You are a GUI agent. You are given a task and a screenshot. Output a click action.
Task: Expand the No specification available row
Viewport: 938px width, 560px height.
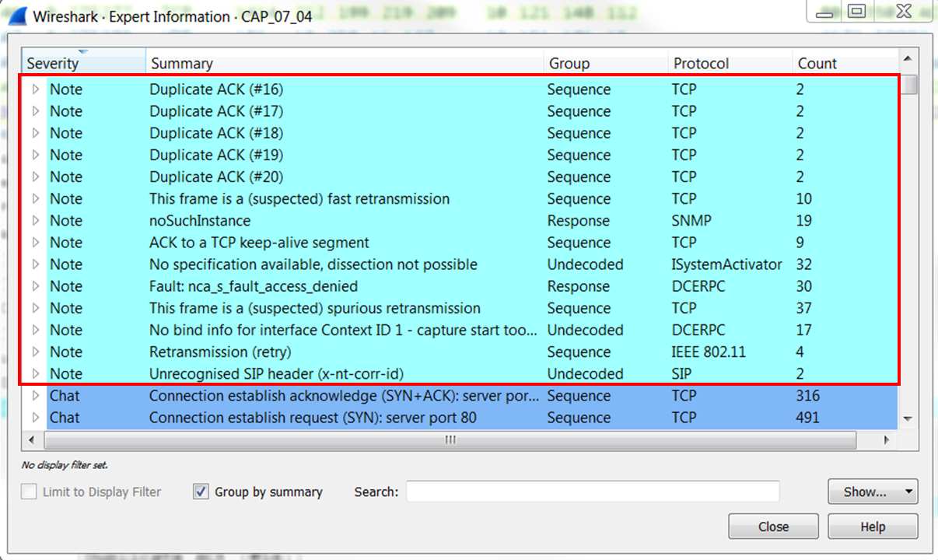35,264
